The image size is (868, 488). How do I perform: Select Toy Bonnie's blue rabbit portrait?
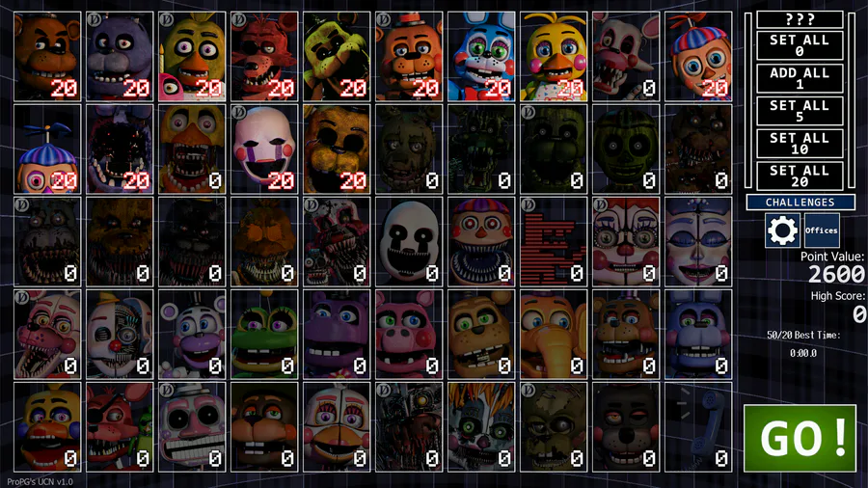(481, 57)
